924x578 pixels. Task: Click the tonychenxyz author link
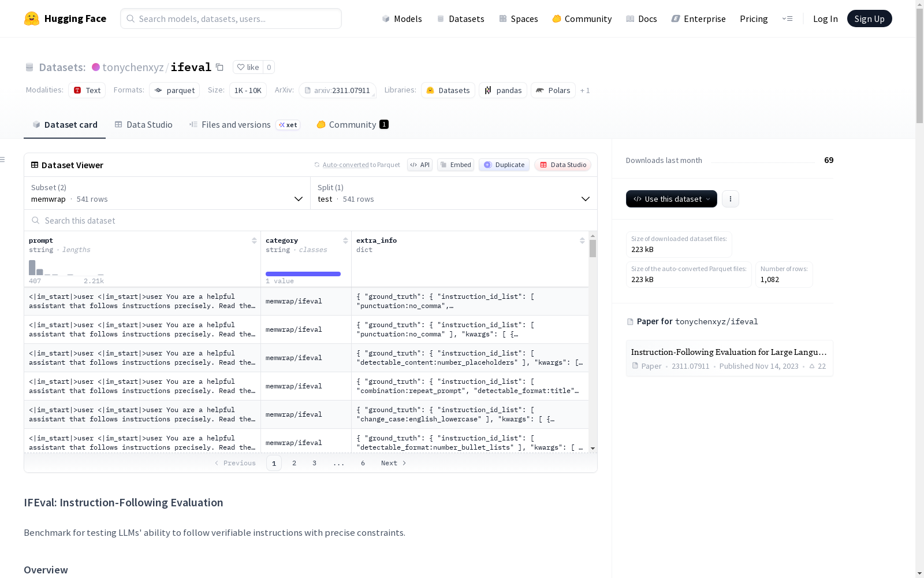[x=133, y=67]
